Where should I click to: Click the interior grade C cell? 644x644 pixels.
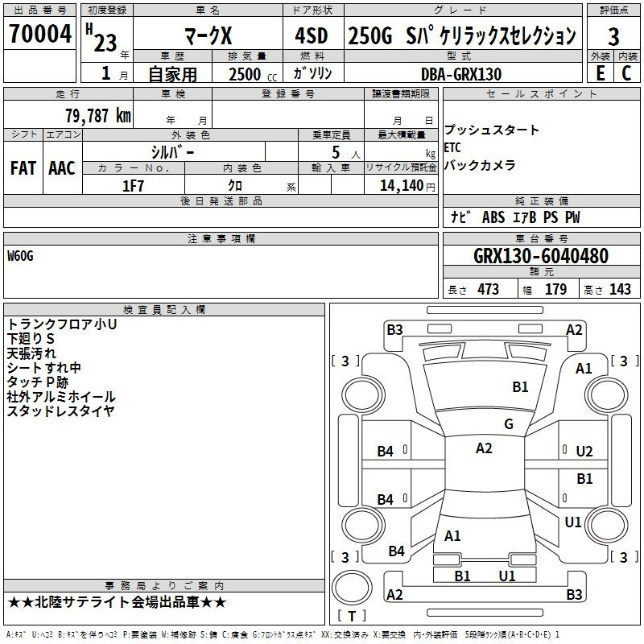tap(627, 73)
